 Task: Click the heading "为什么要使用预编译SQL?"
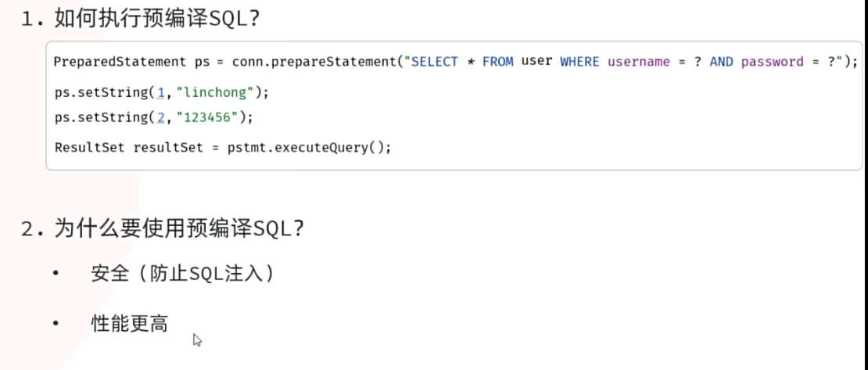click(179, 229)
